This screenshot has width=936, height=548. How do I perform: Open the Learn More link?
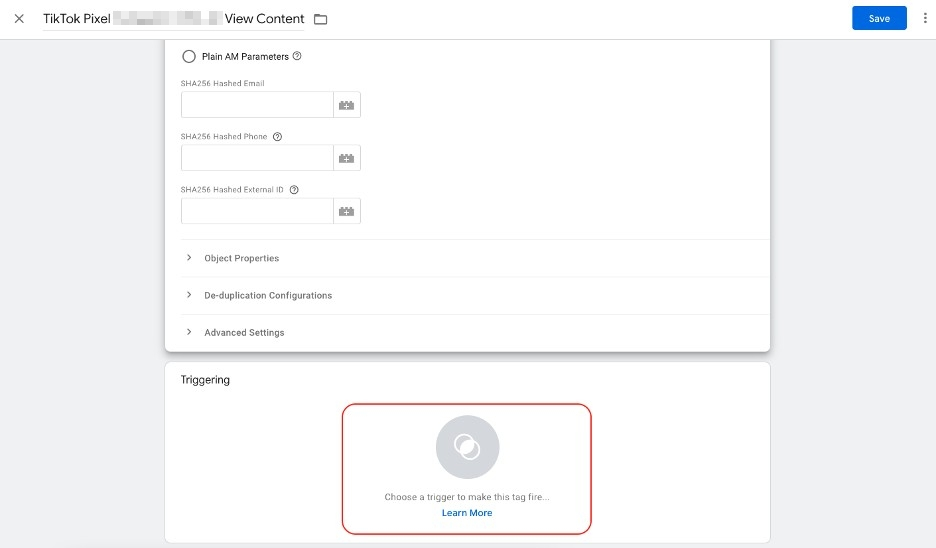tap(467, 513)
